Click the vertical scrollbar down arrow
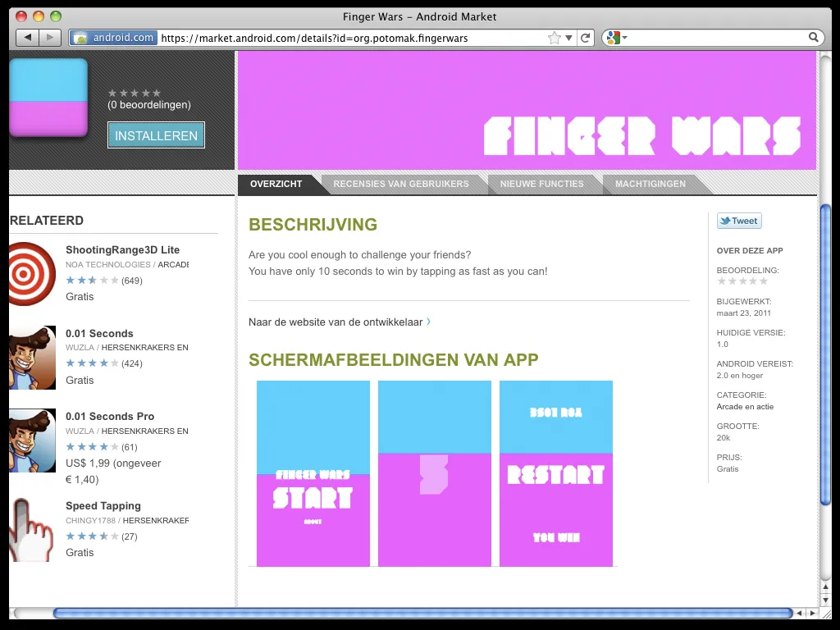The image size is (840, 630). pyautogui.click(x=825, y=600)
